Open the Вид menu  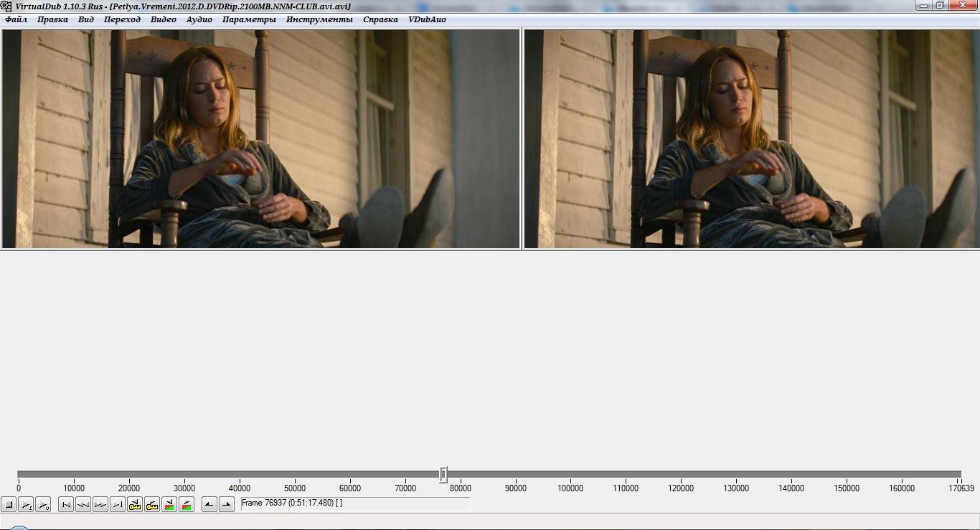click(86, 19)
